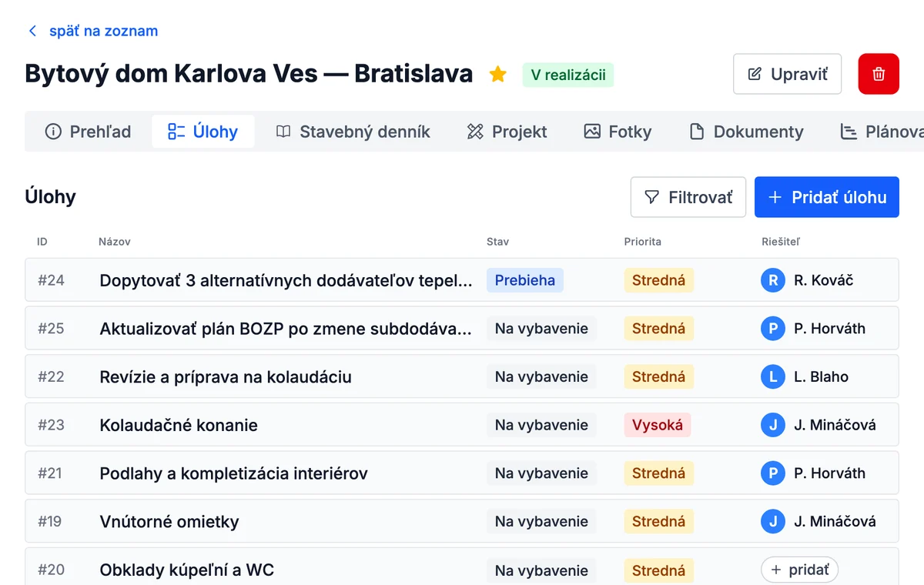Screen dimensions: 924x585
Task: Click the V realizácii status badge
Action: (568, 75)
